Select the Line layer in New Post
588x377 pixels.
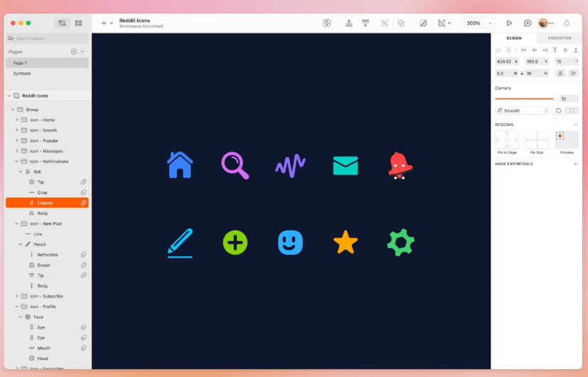tap(47, 234)
